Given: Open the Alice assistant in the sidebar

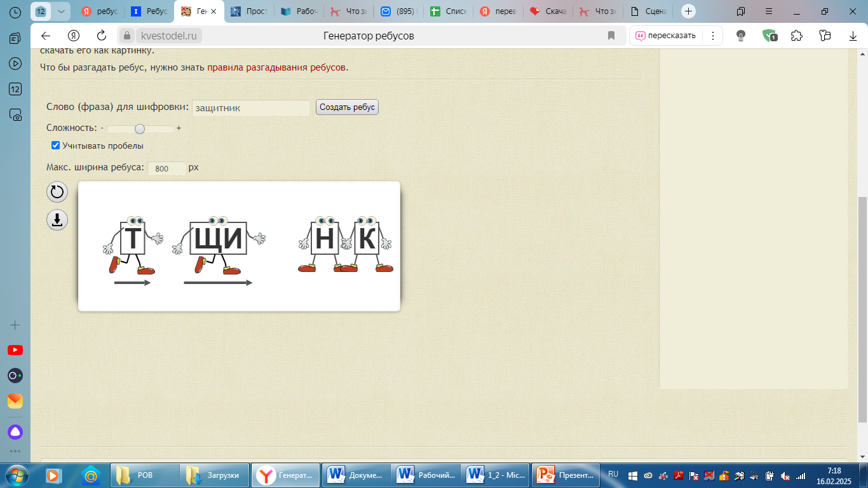Looking at the screenshot, I should [15, 432].
